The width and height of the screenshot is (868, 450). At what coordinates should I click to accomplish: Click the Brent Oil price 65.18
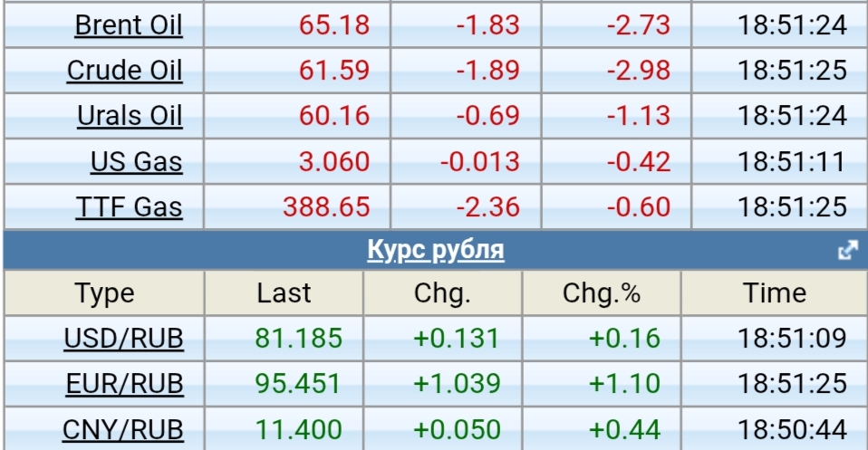coord(334,24)
